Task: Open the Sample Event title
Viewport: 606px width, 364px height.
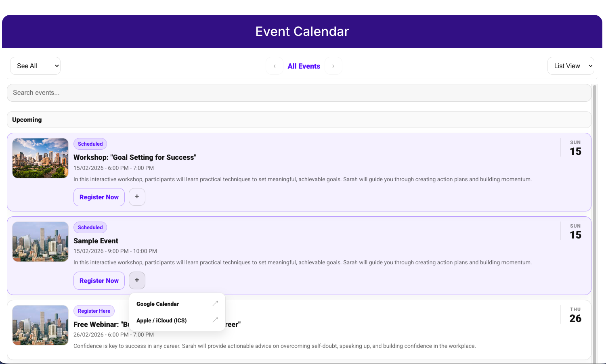Action: (96, 241)
